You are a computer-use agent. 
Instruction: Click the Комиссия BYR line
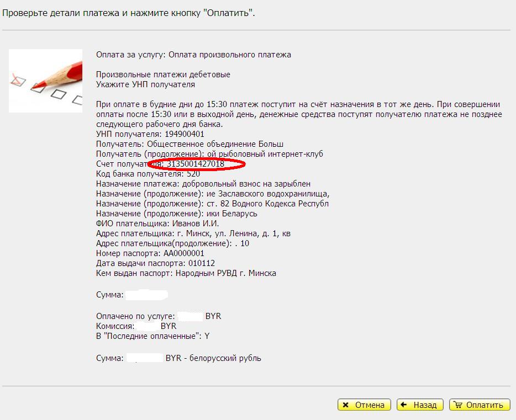click(x=136, y=326)
